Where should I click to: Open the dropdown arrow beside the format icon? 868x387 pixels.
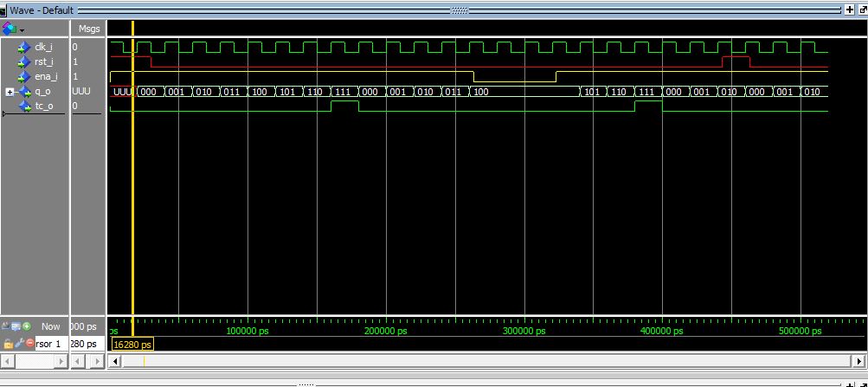(x=22, y=29)
